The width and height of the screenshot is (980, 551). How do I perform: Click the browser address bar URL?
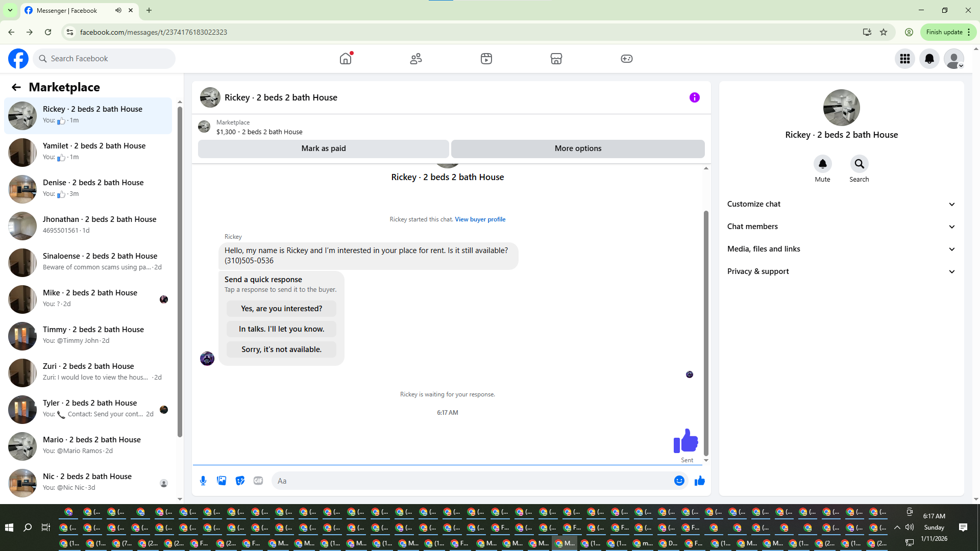coord(154,32)
